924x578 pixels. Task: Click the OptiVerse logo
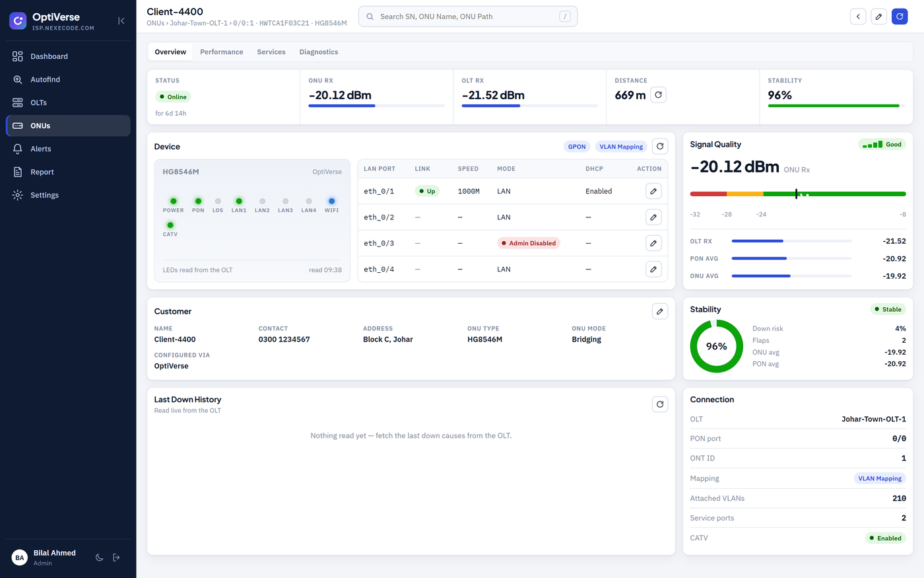tap(18, 21)
